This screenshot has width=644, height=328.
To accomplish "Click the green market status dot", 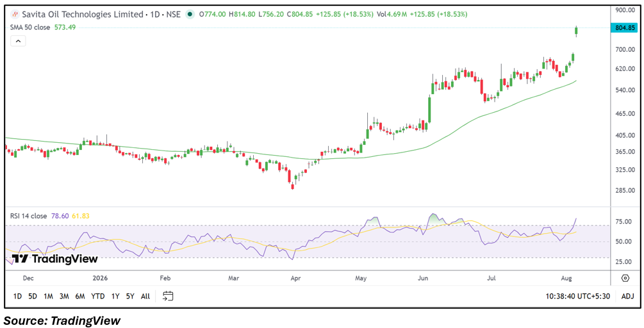I will [190, 14].
